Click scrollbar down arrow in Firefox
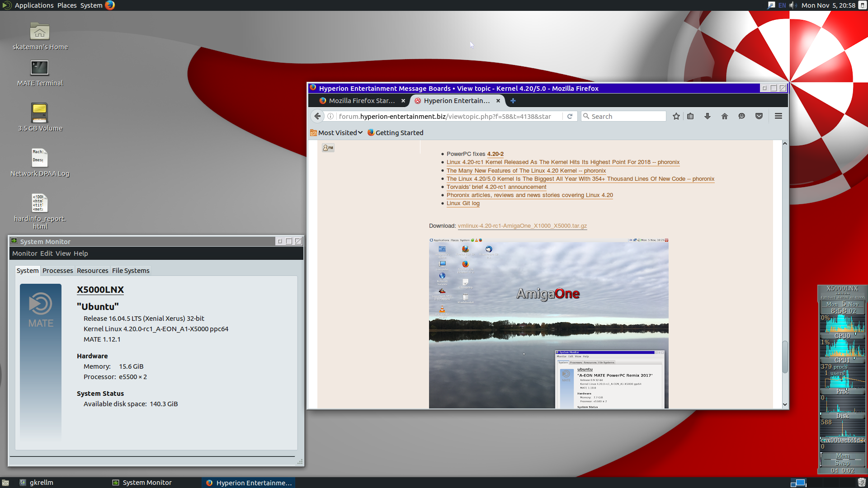 coord(785,404)
